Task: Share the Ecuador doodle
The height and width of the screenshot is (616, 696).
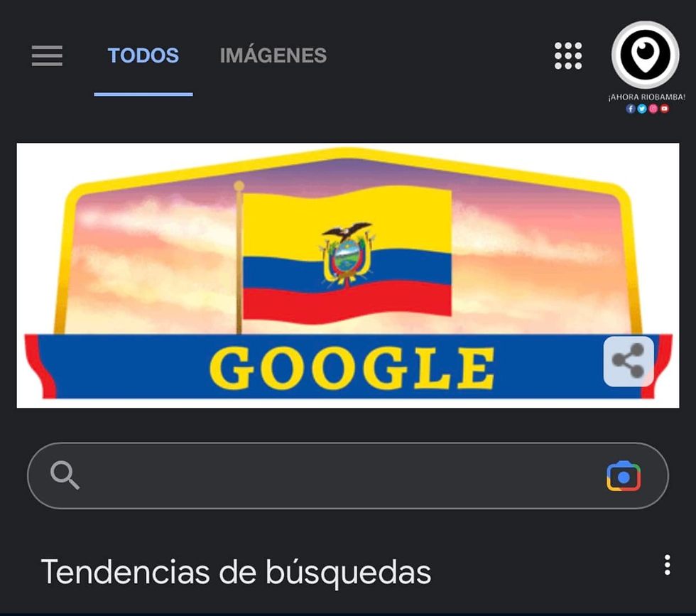Action: (x=628, y=361)
